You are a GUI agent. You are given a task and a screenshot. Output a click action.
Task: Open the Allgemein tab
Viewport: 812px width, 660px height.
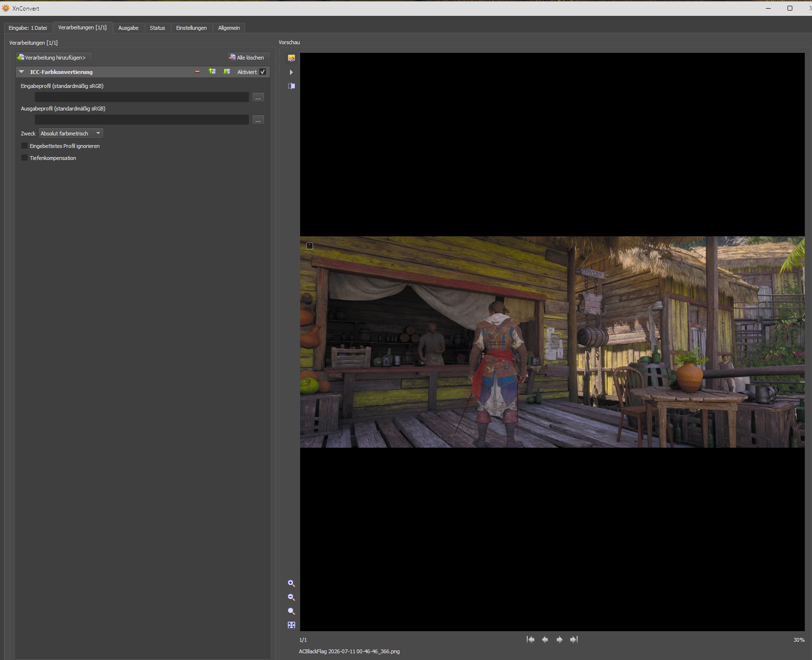(x=229, y=28)
